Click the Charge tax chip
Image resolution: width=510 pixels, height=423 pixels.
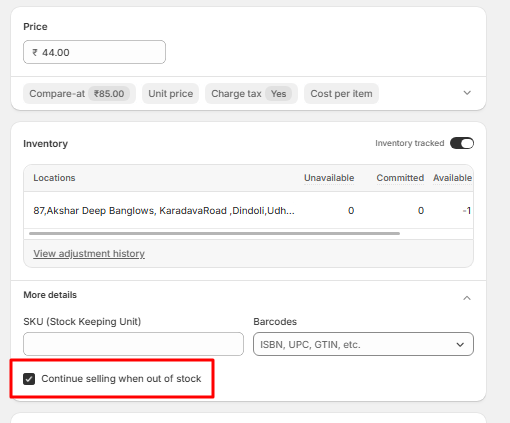(251, 94)
